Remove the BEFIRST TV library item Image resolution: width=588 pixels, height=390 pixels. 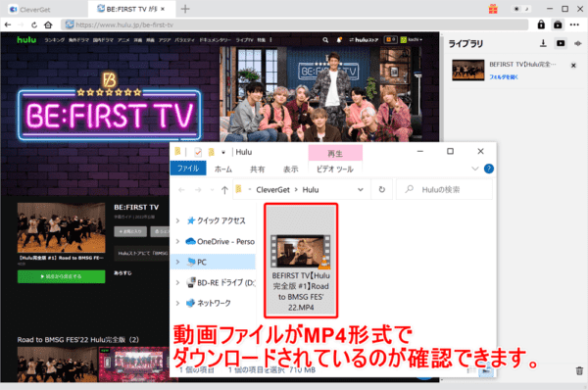(573, 66)
